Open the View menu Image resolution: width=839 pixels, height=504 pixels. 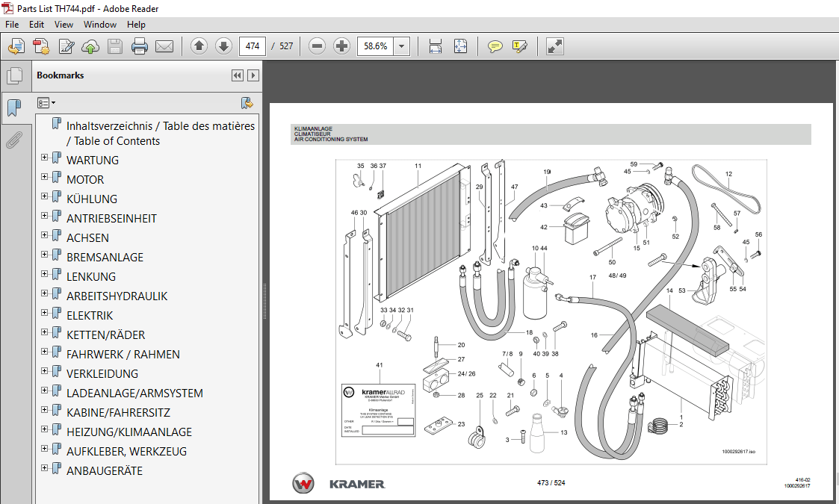click(x=64, y=24)
